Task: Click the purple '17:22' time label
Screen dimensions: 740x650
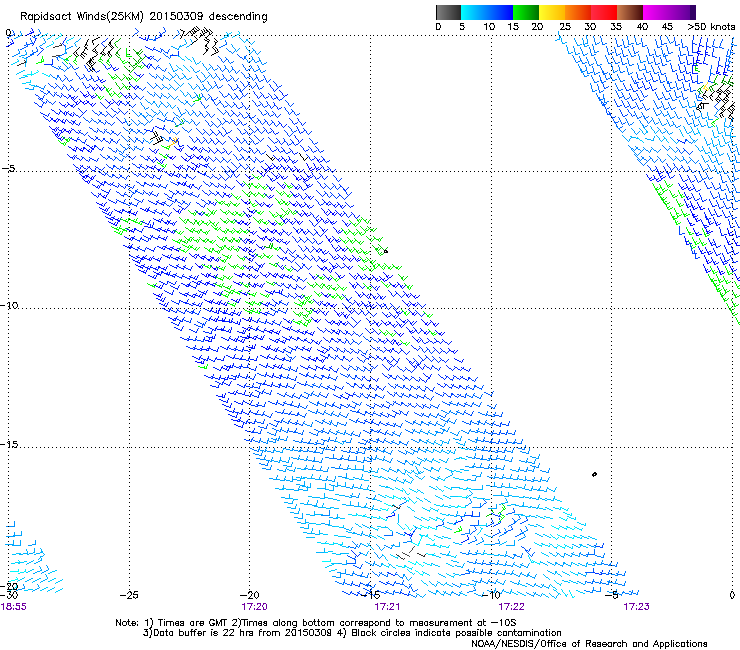Action: coord(512,607)
